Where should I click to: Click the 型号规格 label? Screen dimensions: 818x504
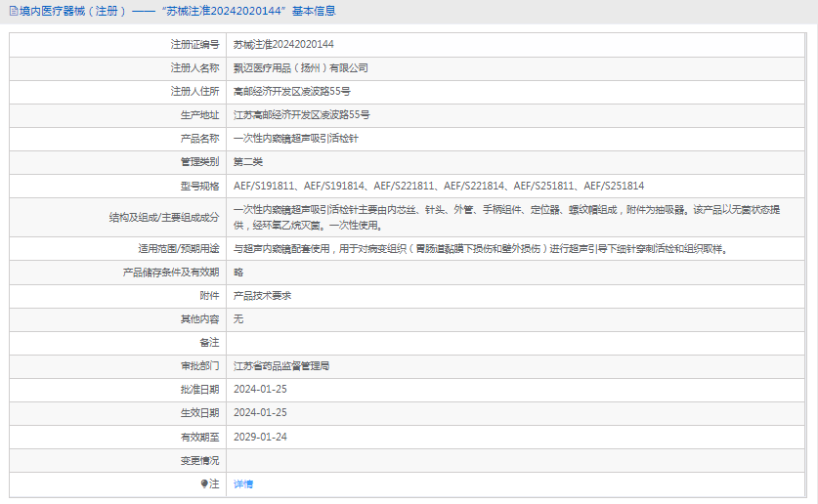tap(199, 186)
